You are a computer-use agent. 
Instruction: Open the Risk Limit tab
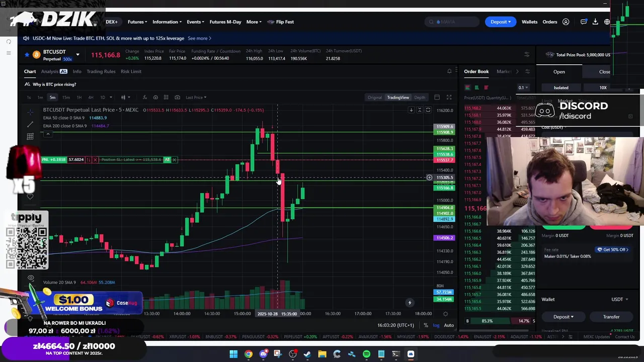[131, 71]
